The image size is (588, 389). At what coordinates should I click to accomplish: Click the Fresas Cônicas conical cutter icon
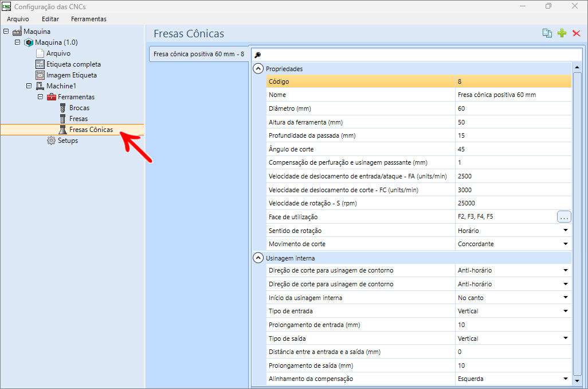62,130
